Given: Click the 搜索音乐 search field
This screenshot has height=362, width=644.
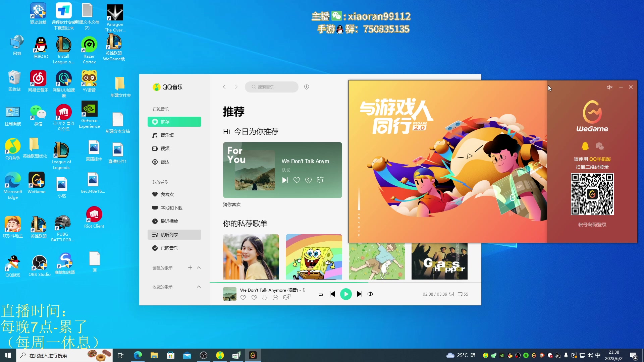Looking at the screenshot, I should (272, 87).
